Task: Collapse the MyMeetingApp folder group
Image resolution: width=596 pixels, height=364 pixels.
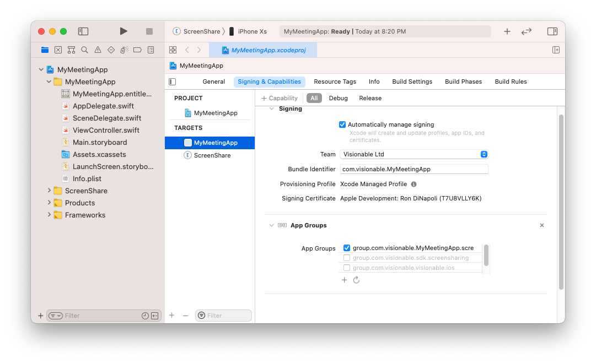Action: click(x=49, y=82)
